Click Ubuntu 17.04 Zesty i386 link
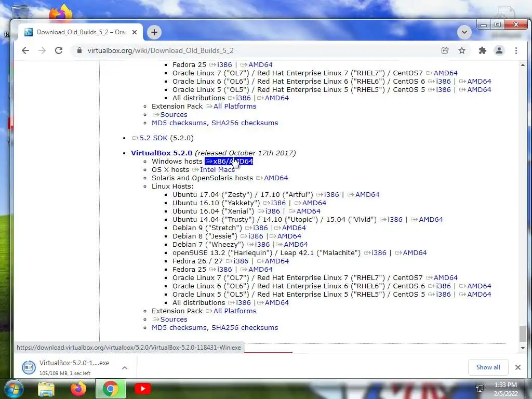 click(328, 194)
